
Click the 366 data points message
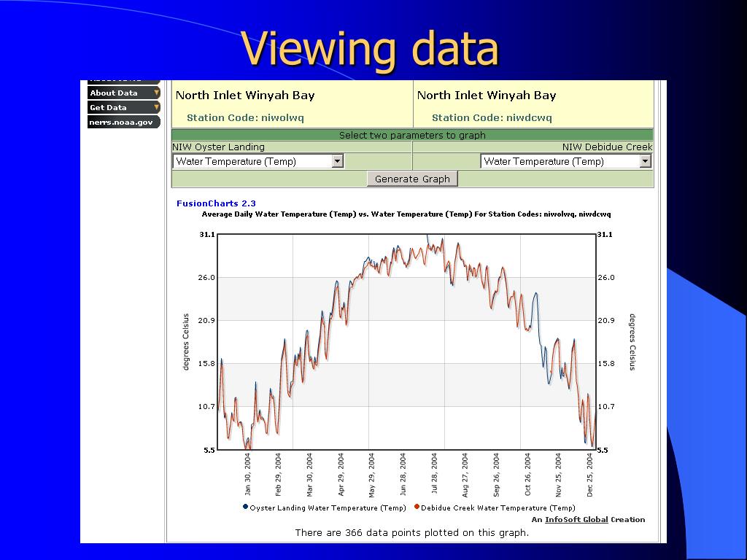412,532
